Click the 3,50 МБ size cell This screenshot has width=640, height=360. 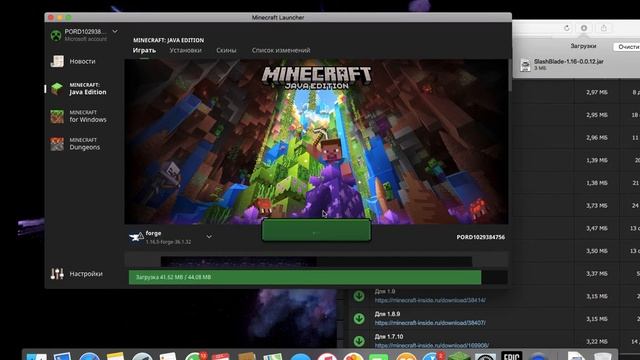(597, 251)
